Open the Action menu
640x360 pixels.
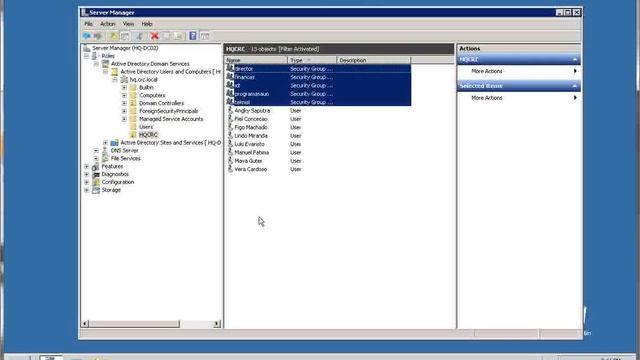(108, 24)
